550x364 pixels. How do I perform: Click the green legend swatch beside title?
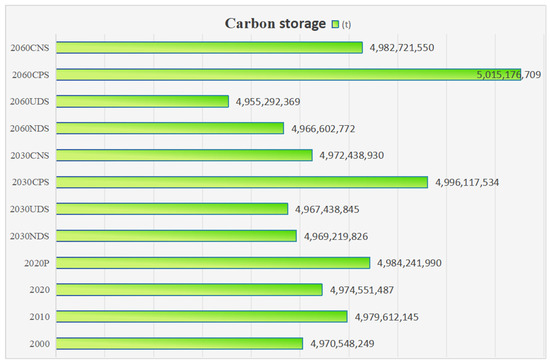coord(335,24)
